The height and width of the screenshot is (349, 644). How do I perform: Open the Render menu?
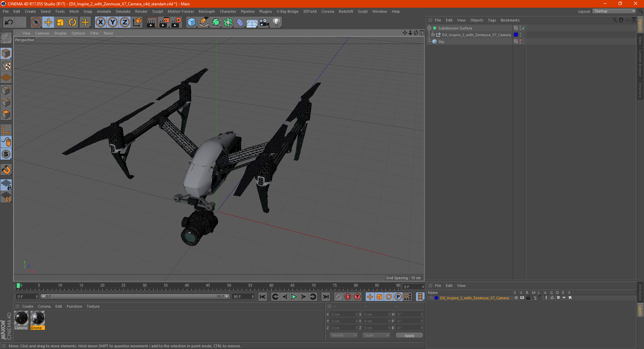coord(141,11)
